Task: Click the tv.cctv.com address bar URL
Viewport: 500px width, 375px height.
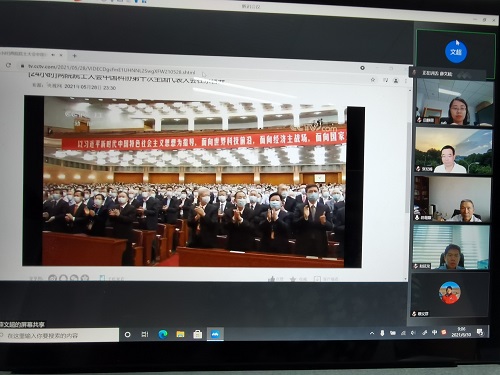Action: tap(111, 69)
